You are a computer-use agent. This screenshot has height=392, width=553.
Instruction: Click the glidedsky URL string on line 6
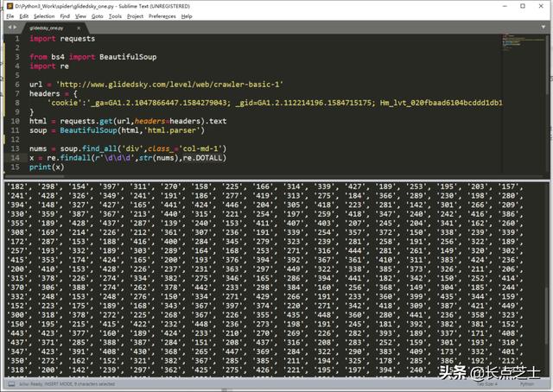point(169,85)
